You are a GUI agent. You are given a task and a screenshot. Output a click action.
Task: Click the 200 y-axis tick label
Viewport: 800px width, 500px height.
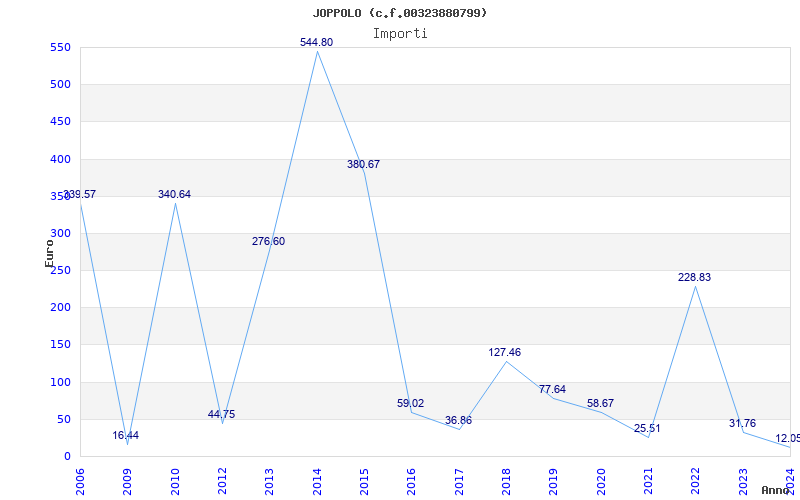60,308
